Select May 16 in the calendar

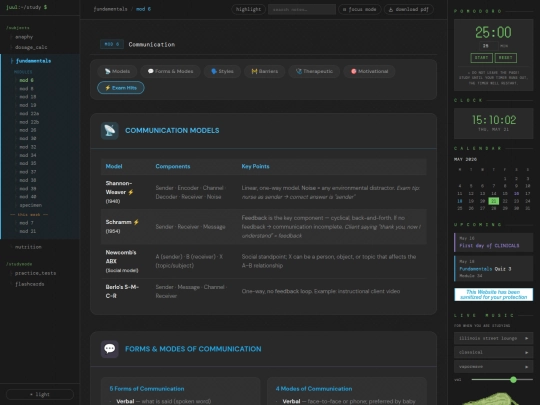(x=516, y=194)
